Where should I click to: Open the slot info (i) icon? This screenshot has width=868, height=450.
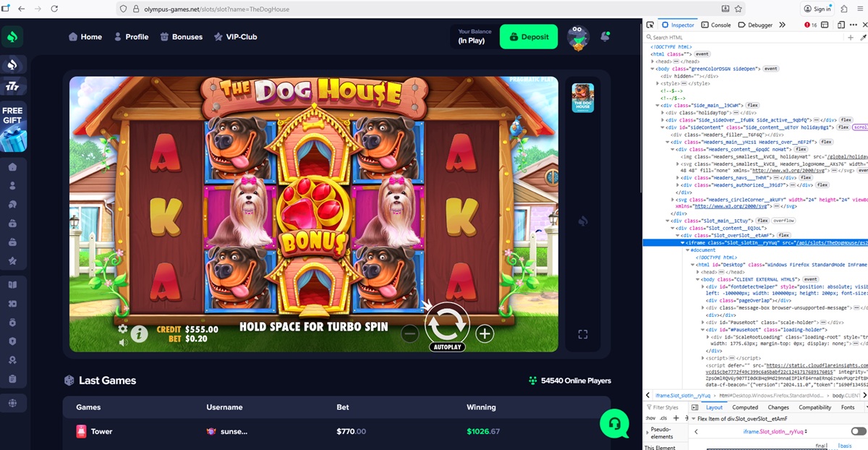(x=139, y=334)
